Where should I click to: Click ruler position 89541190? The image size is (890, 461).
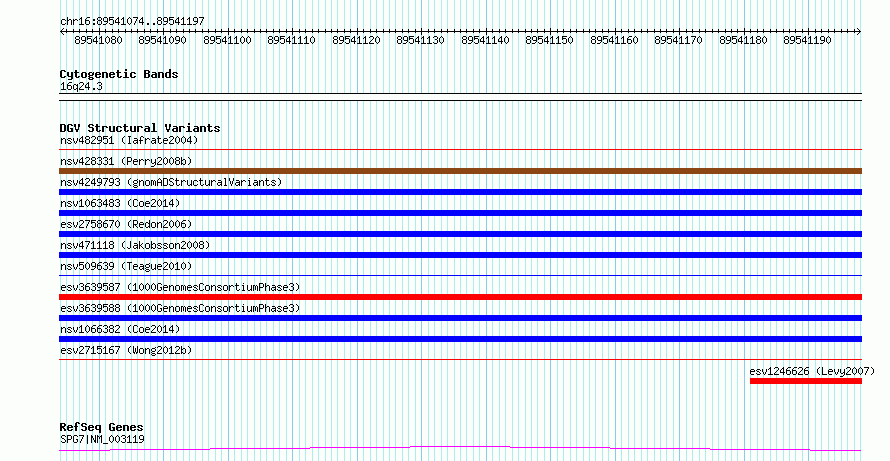(807, 40)
